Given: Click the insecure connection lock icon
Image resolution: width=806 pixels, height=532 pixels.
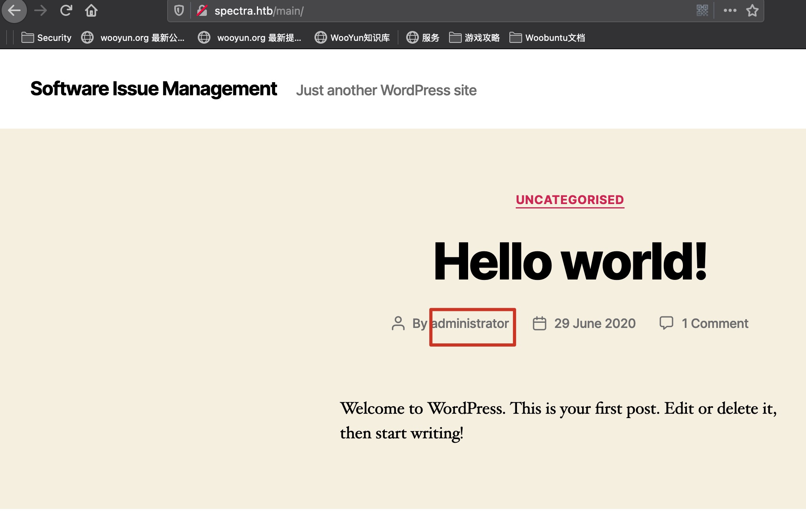Looking at the screenshot, I should tap(202, 11).
